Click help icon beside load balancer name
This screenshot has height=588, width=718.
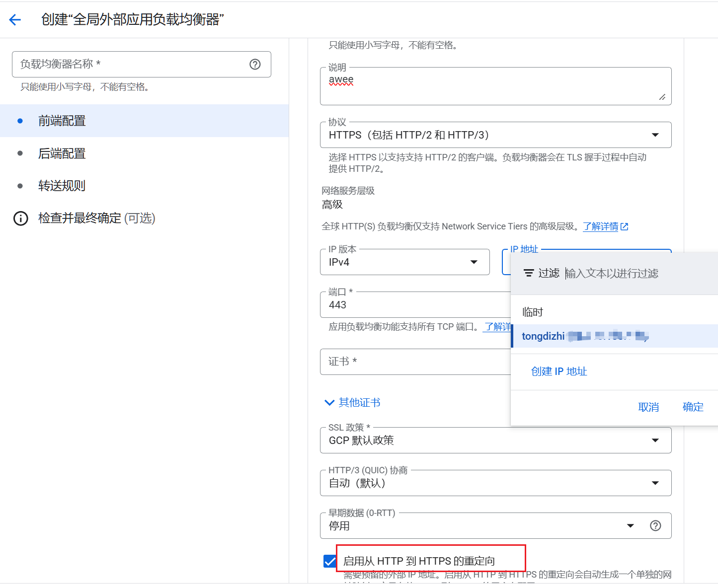tap(255, 64)
